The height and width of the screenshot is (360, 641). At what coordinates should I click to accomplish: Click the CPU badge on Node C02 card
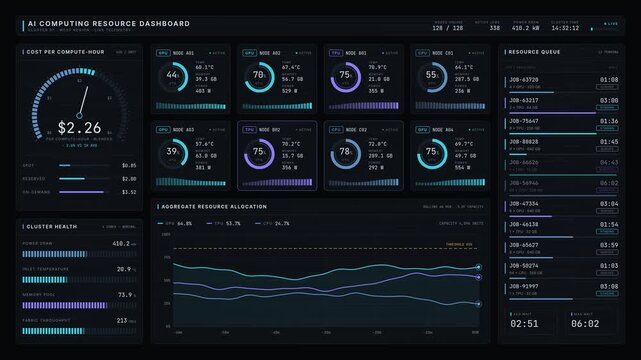(336, 130)
